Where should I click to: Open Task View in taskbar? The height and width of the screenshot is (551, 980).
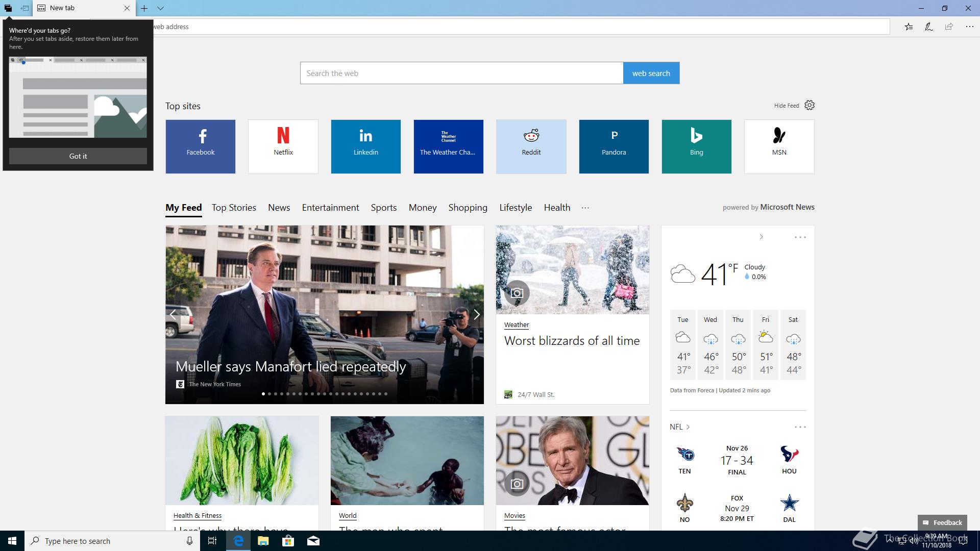(x=212, y=541)
